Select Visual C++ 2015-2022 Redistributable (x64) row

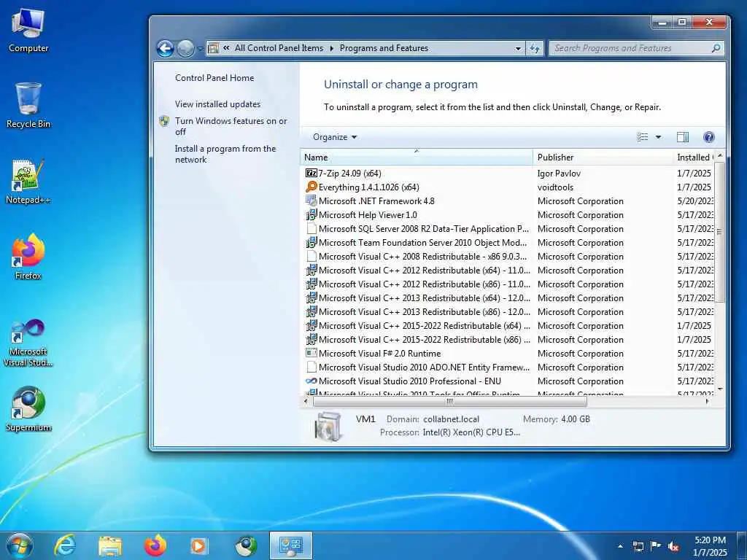tap(508, 325)
